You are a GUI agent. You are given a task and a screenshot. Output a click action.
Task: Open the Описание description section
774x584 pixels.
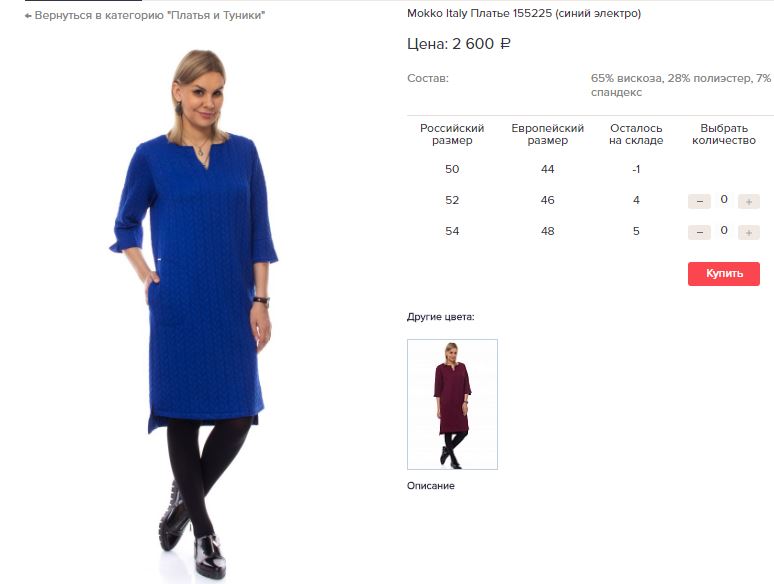430,485
